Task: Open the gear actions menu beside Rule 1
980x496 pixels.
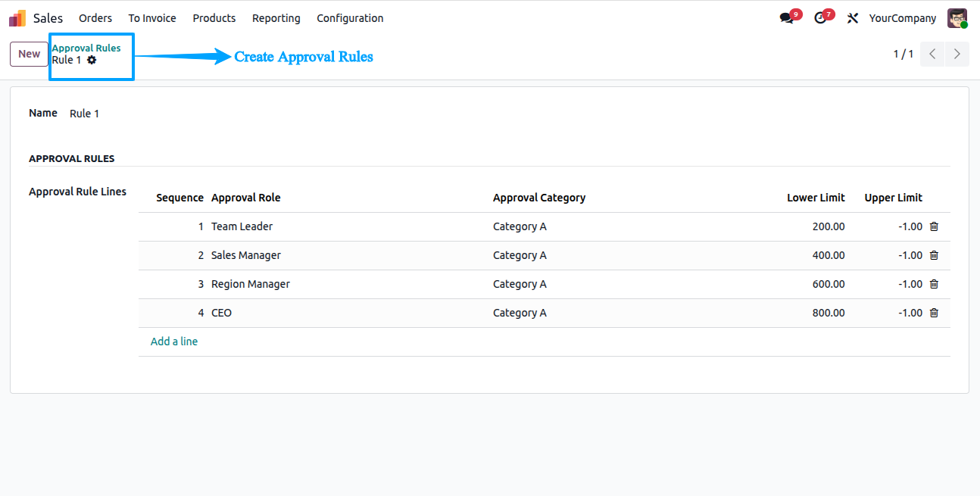Action: coord(92,60)
